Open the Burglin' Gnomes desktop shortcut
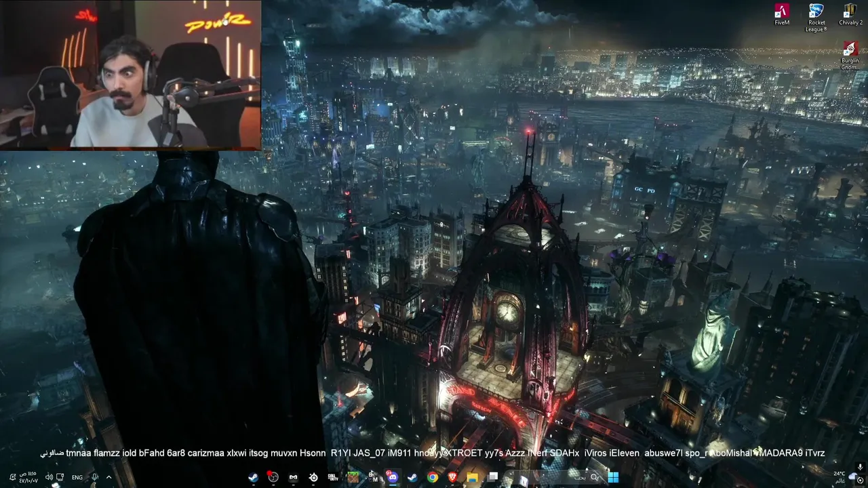The height and width of the screenshot is (488, 868). [x=850, y=55]
